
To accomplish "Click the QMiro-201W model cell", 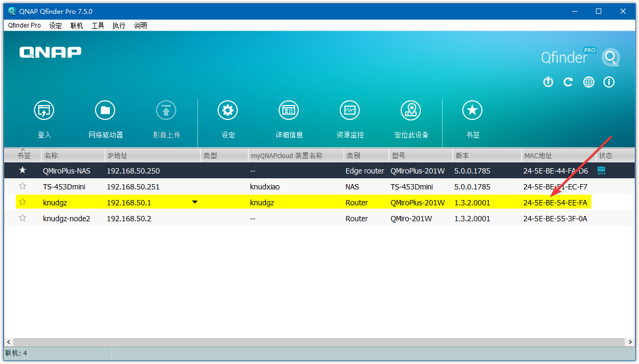I will click(x=412, y=219).
